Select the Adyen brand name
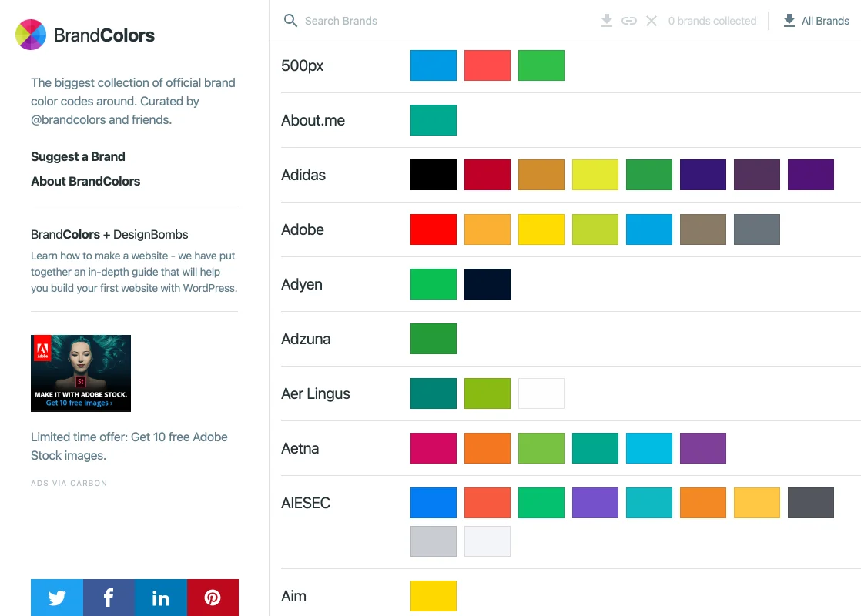The height and width of the screenshot is (616, 861). (301, 284)
